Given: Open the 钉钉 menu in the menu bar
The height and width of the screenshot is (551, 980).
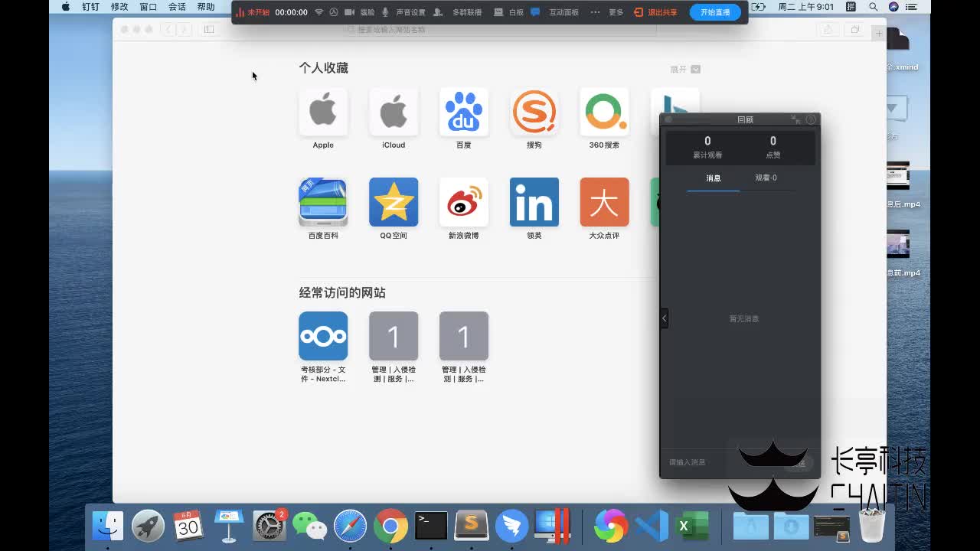Looking at the screenshot, I should click(90, 6).
